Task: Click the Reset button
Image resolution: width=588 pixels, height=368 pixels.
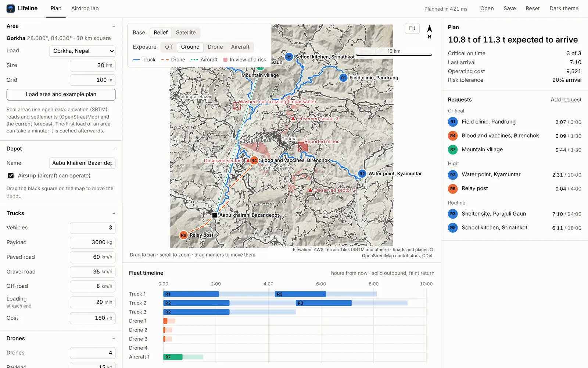Action: [x=533, y=8]
